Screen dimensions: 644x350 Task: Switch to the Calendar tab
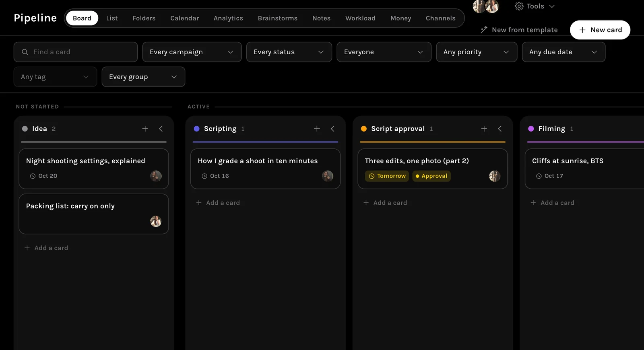(185, 18)
